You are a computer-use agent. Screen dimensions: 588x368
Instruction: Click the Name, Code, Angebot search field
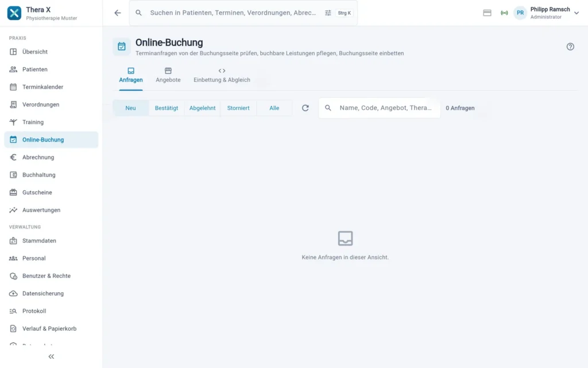coord(380,108)
